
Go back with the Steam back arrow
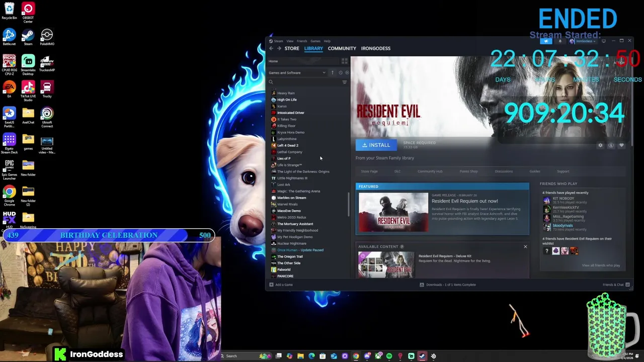pos(271,48)
